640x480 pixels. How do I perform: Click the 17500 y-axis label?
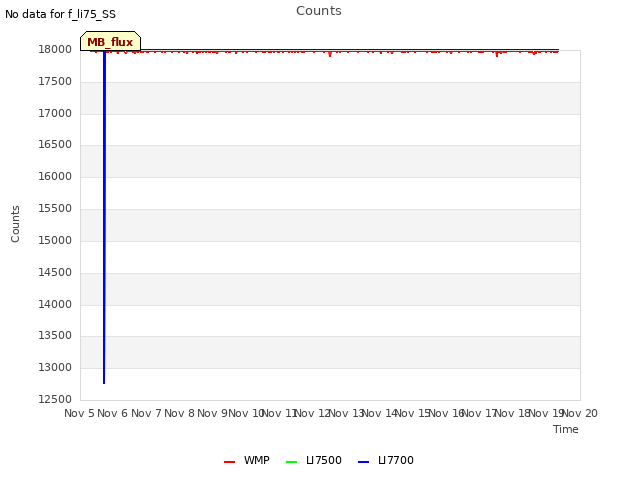[x=55, y=82]
